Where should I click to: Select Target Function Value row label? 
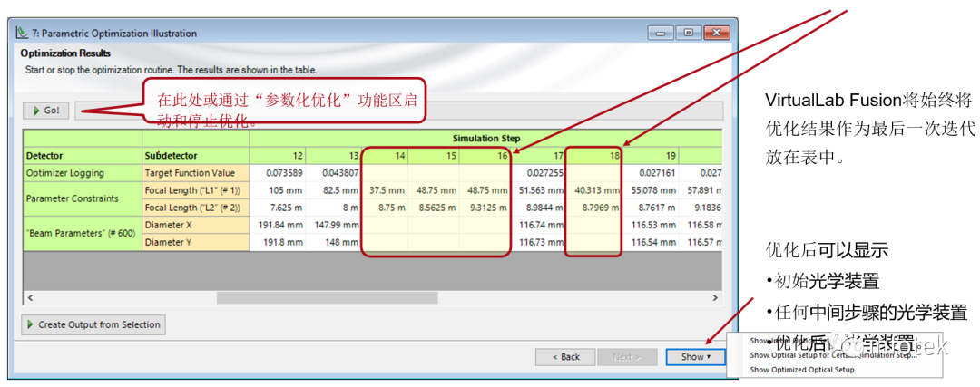click(196, 172)
